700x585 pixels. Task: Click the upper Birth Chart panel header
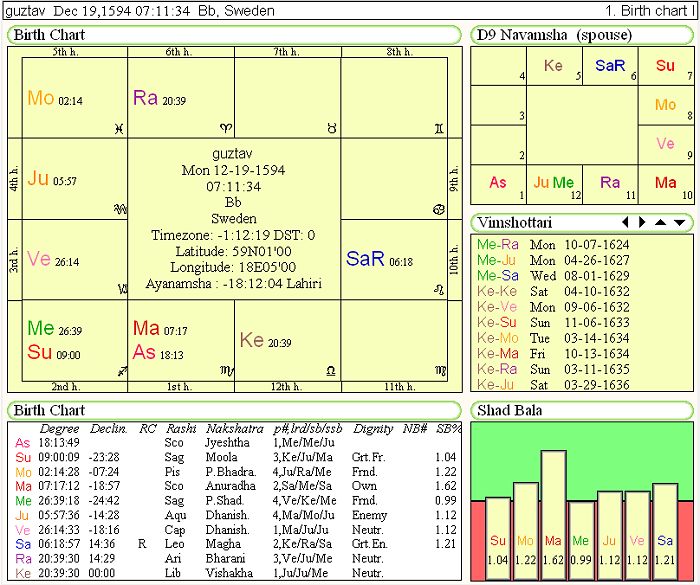50,35
